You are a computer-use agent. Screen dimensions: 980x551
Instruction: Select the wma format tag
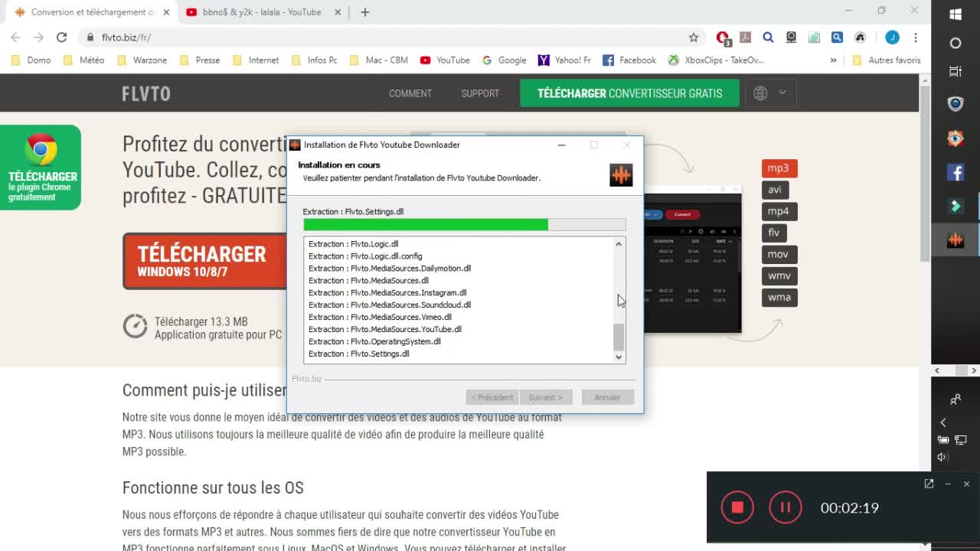coord(779,297)
